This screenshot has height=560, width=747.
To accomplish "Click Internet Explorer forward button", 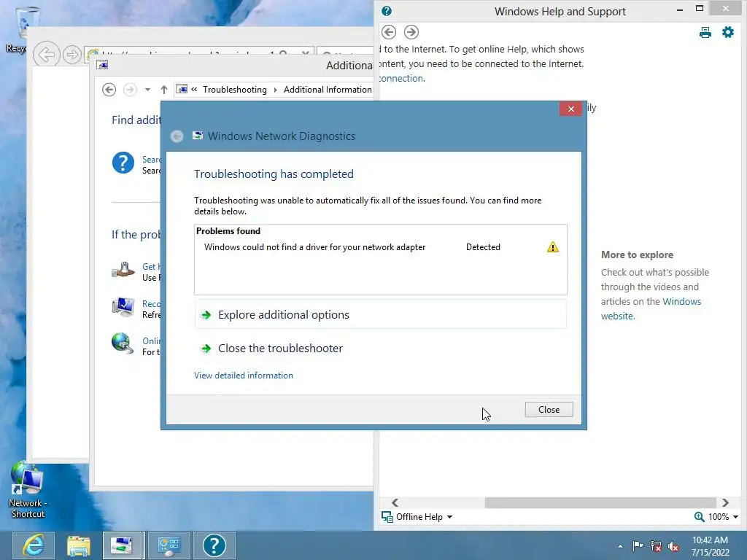I will pos(72,55).
